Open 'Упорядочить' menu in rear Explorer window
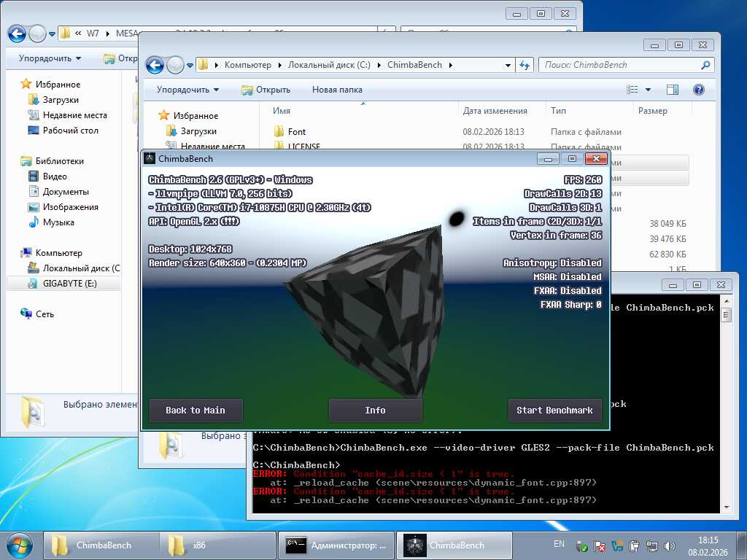 coord(50,58)
